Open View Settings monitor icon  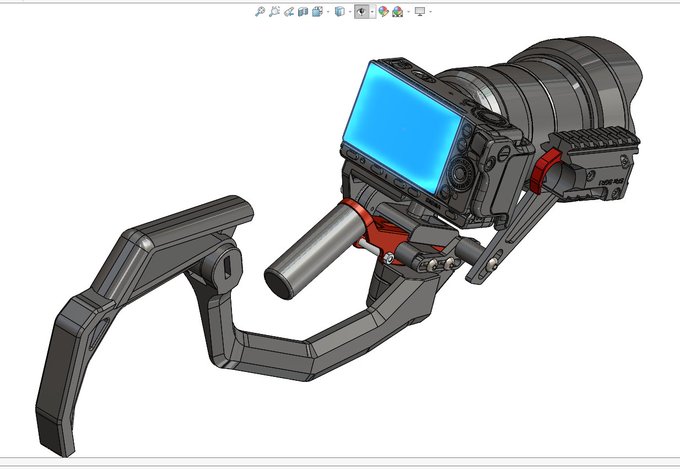(420, 12)
